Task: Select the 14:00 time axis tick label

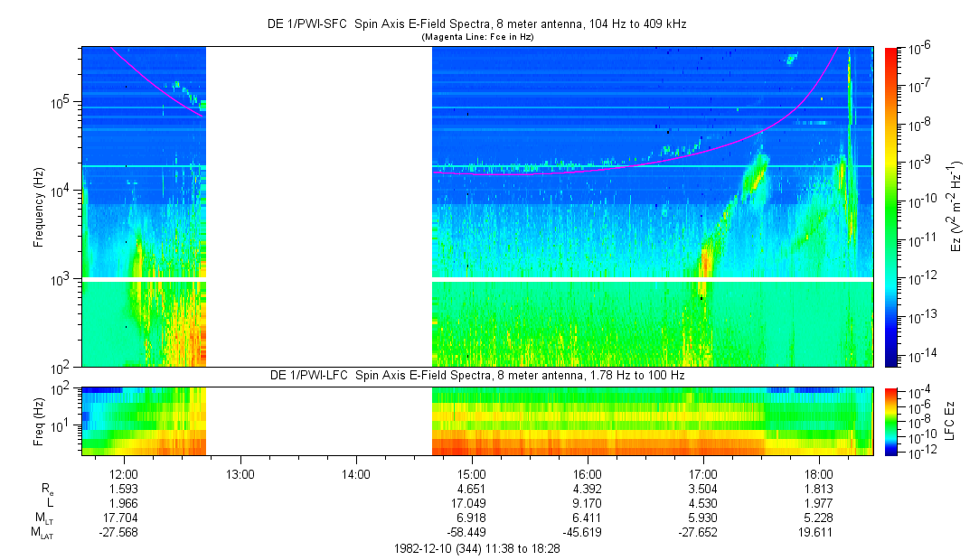Action: (355, 473)
